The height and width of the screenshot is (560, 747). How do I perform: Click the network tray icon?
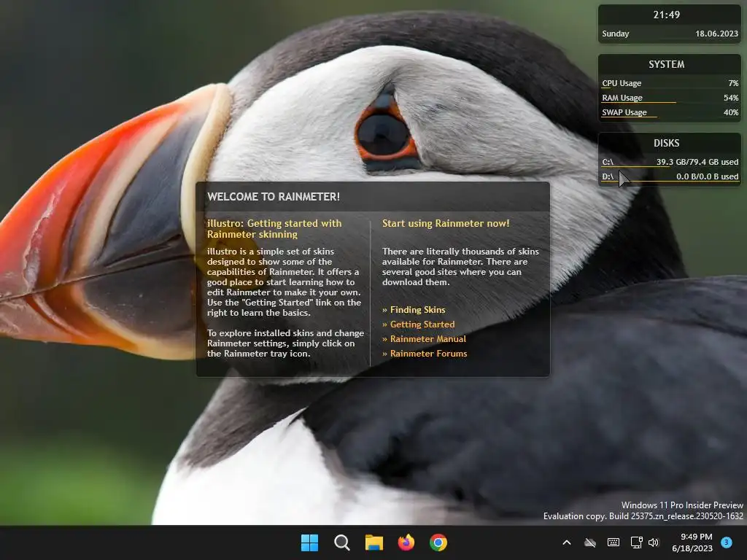point(636,542)
